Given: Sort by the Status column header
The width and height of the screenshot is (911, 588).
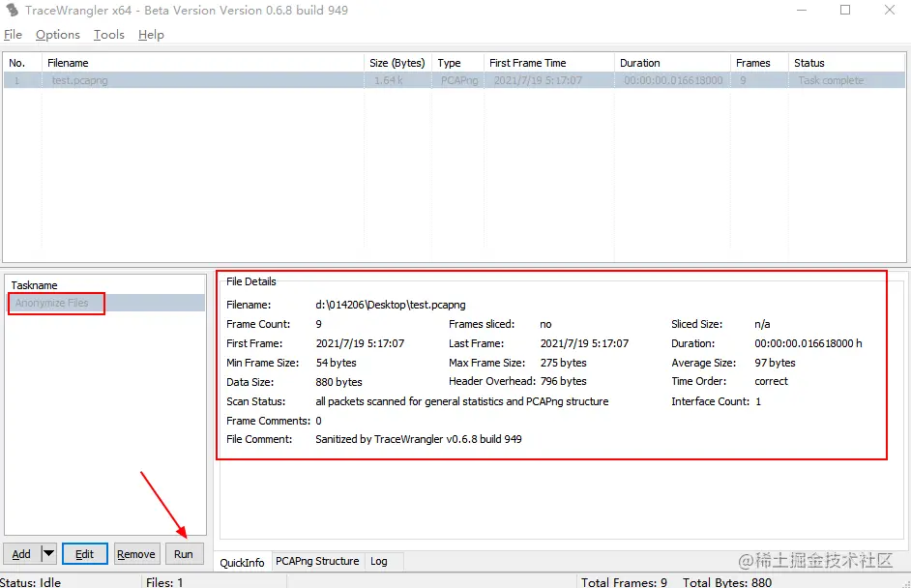Looking at the screenshot, I should coord(847,63).
